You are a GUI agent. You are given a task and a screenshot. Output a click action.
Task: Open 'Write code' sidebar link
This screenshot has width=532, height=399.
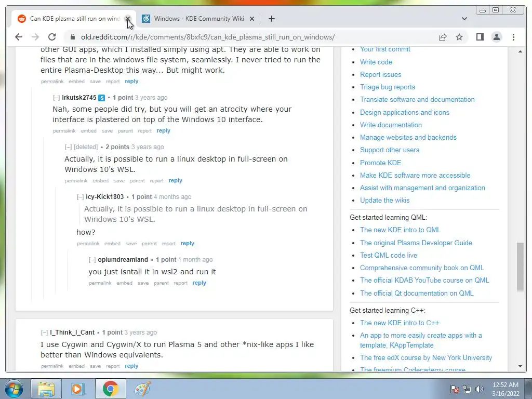[376, 62]
